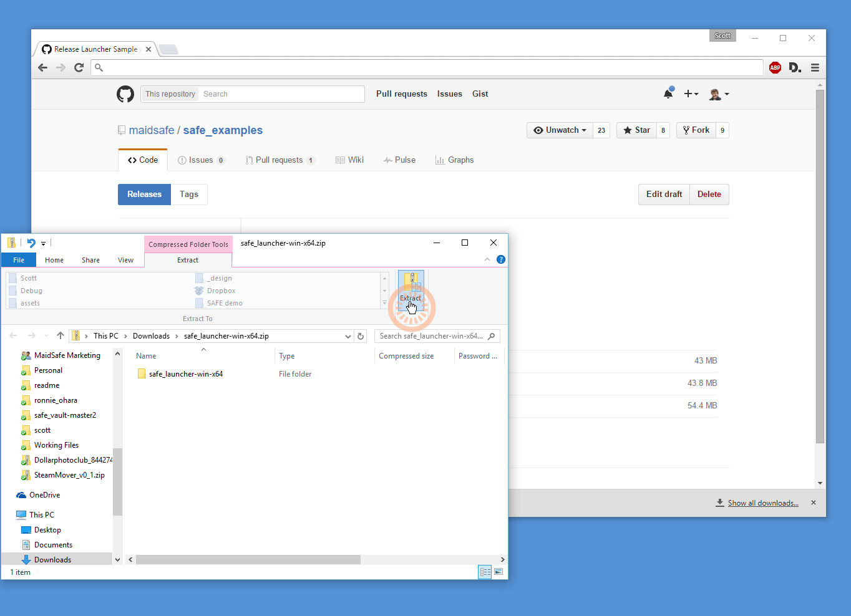The height and width of the screenshot is (616, 851).
Task: Expand the This PC breadcrumb chevron
Action: (x=126, y=336)
